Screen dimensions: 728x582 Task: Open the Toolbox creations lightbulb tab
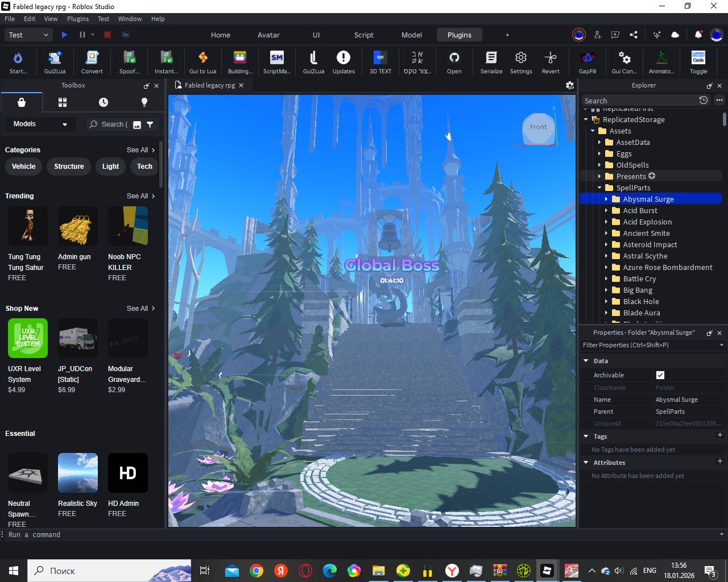[144, 102]
